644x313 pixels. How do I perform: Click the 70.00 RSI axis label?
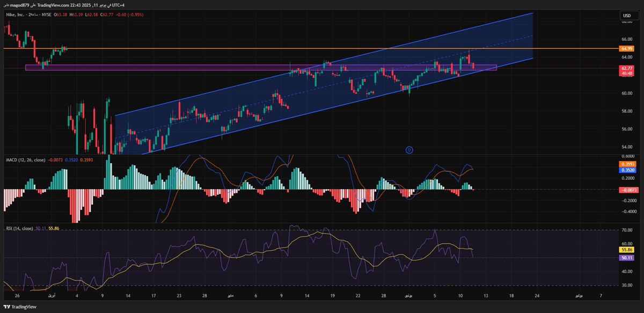click(x=626, y=230)
